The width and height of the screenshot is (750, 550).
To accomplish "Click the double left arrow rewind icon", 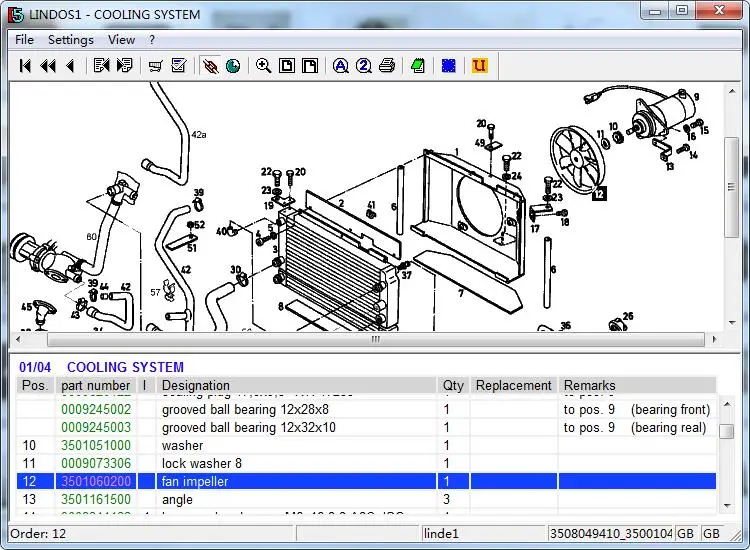I will pyautogui.click(x=48, y=66).
